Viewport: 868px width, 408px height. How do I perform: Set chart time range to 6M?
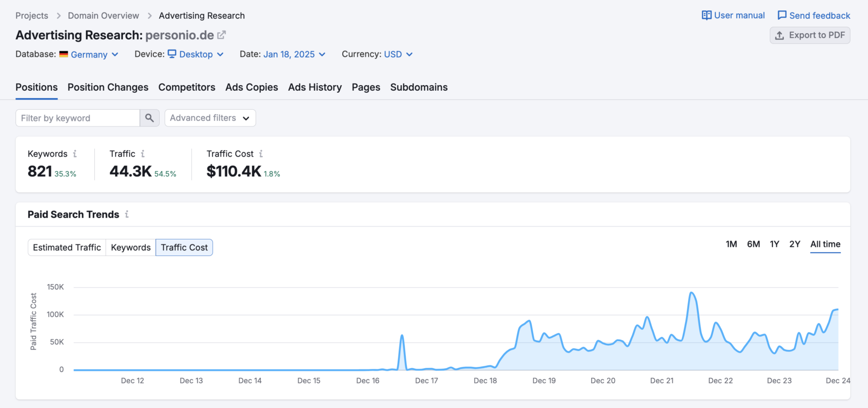[x=753, y=244]
